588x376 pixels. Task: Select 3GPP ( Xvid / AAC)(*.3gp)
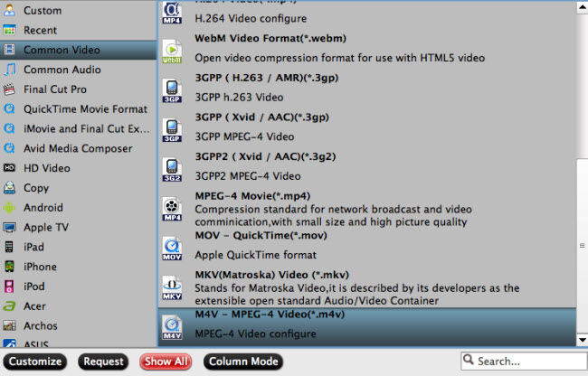pyautogui.click(x=367, y=130)
